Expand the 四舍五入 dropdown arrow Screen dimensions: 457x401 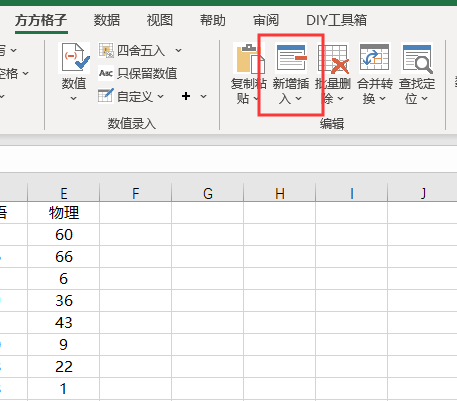[x=178, y=51]
